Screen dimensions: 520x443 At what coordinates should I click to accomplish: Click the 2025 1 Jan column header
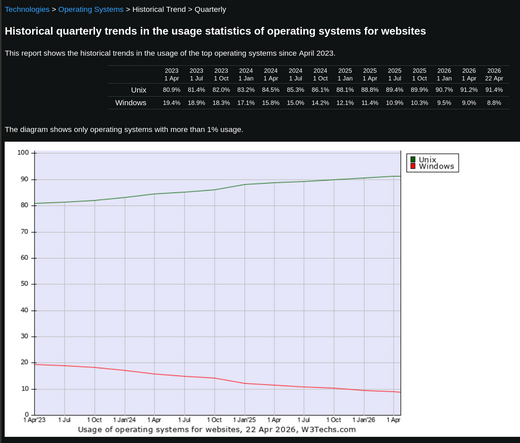[x=345, y=75]
